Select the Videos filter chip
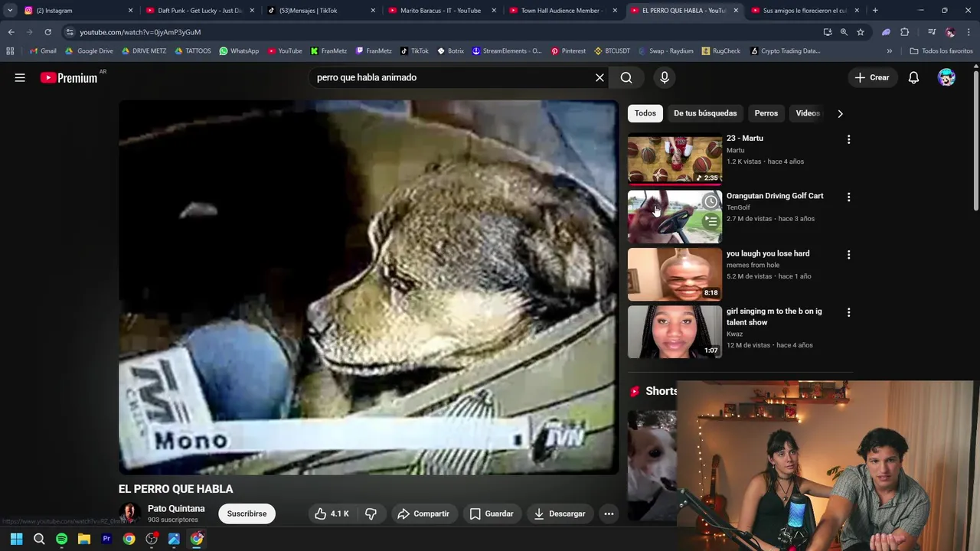The height and width of the screenshot is (551, 980). (808, 113)
